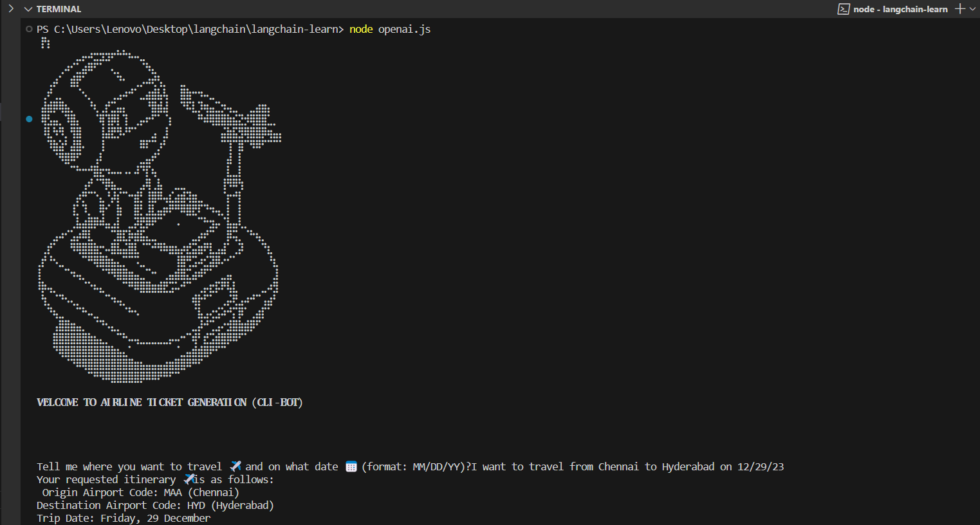Click the '(format: MM/DD/YY)?' text
The image size is (980, 525).
coord(416,466)
